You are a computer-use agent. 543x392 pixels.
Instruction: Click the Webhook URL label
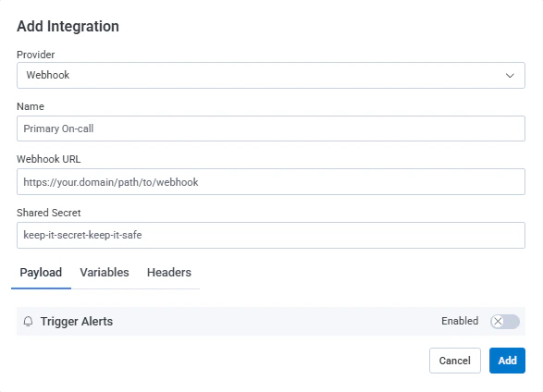coord(48,159)
